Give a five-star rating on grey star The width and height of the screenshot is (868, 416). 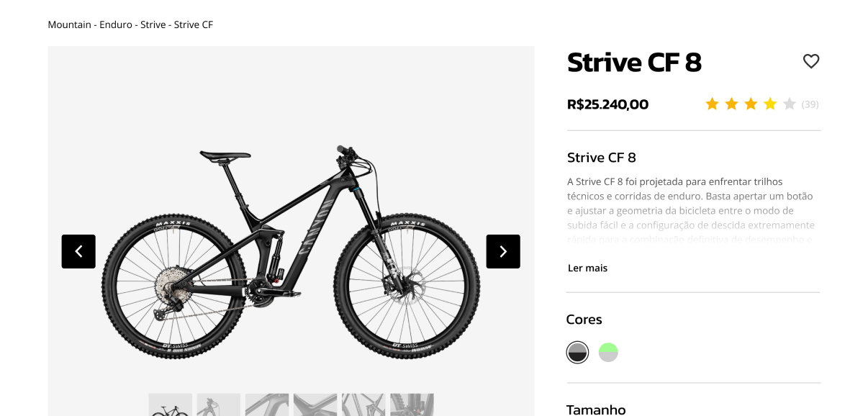(790, 104)
